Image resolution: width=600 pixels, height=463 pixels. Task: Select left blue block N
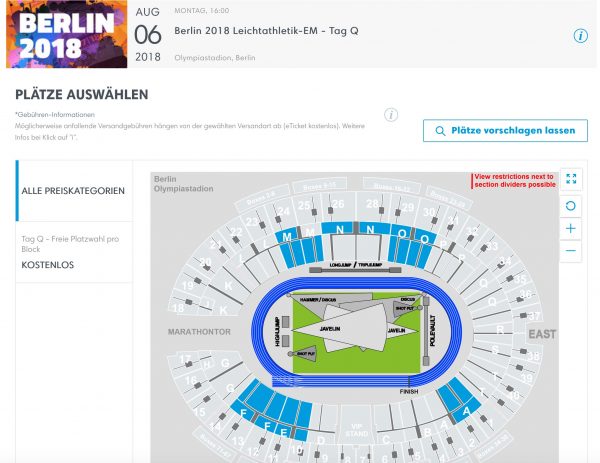click(x=339, y=229)
